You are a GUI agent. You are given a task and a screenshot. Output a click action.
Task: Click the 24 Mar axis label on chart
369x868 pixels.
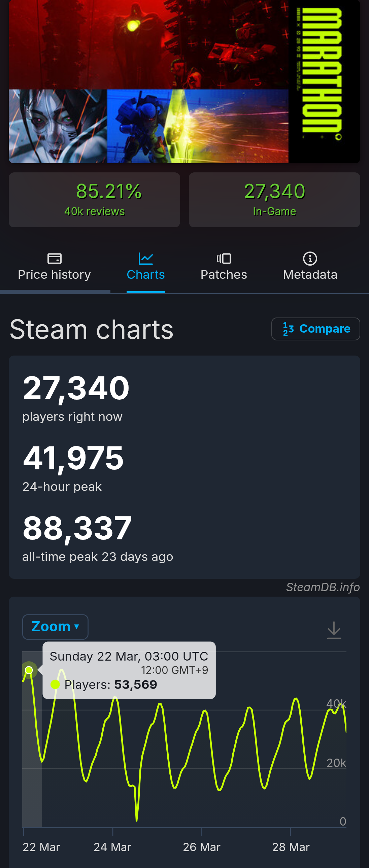pos(112,847)
